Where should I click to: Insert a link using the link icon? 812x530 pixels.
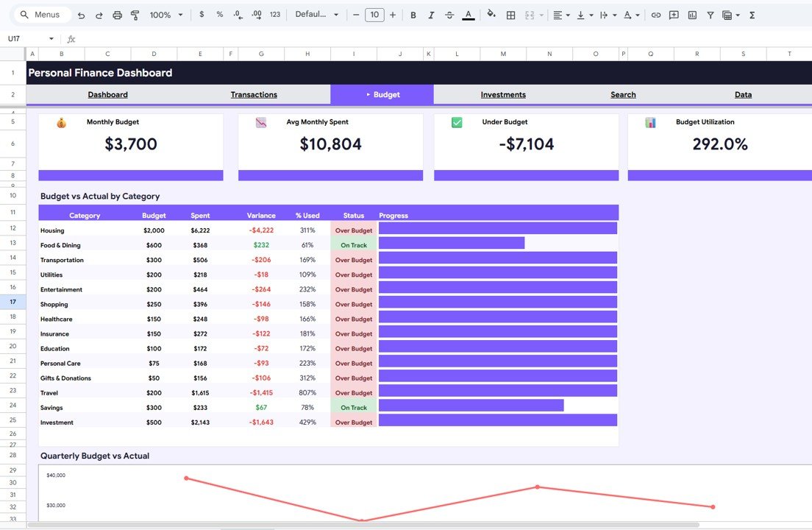tap(655, 15)
